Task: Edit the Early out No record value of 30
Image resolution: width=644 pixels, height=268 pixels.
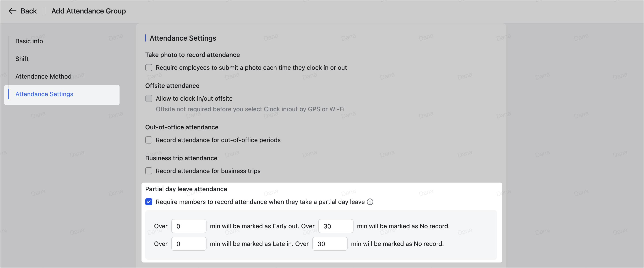Action: tap(335, 226)
